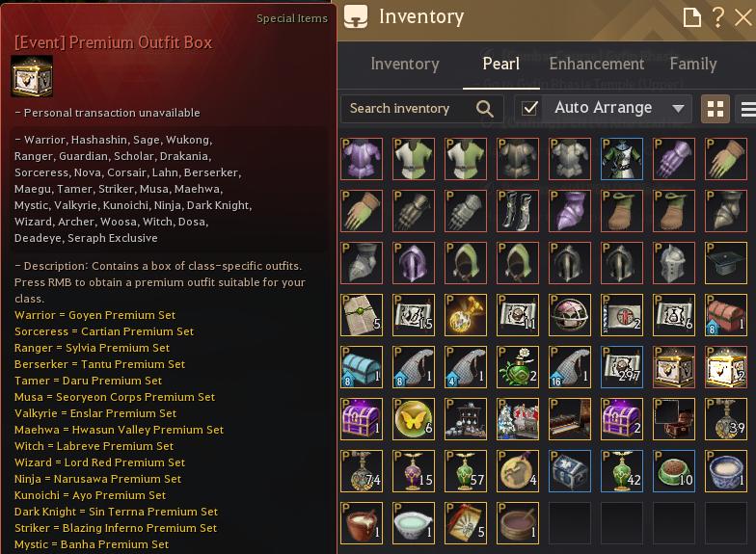Switch to the Family tab

pos(692,64)
